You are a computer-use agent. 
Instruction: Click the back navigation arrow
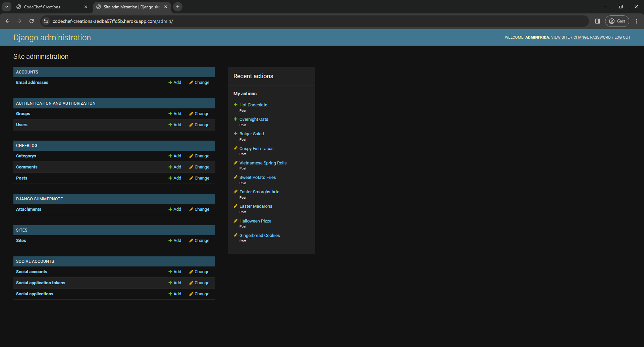click(7, 21)
